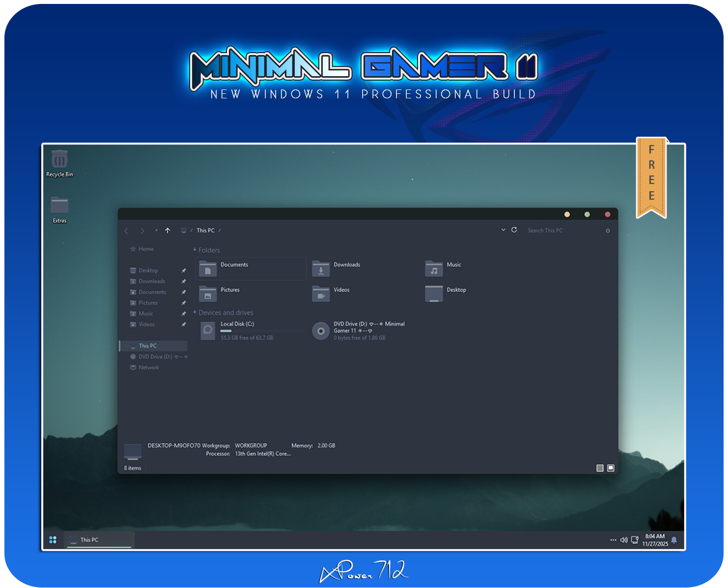Unpin Desktop from quick access sidebar
This screenshot has width=728, height=588.
click(184, 271)
